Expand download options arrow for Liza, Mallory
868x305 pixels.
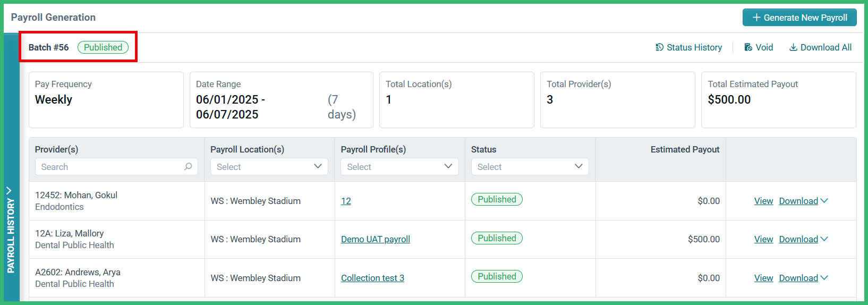coord(824,239)
